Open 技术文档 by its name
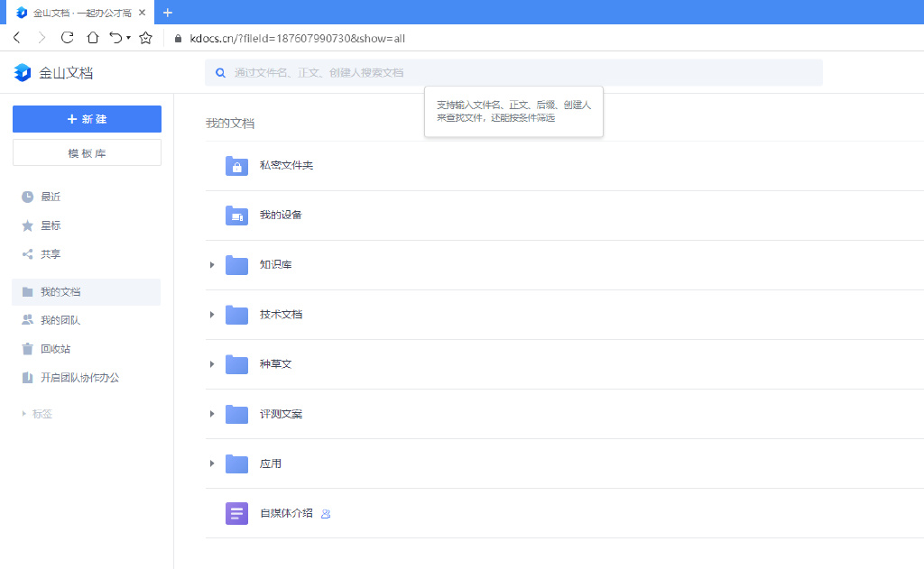The height and width of the screenshot is (569, 924). pos(282,315)
